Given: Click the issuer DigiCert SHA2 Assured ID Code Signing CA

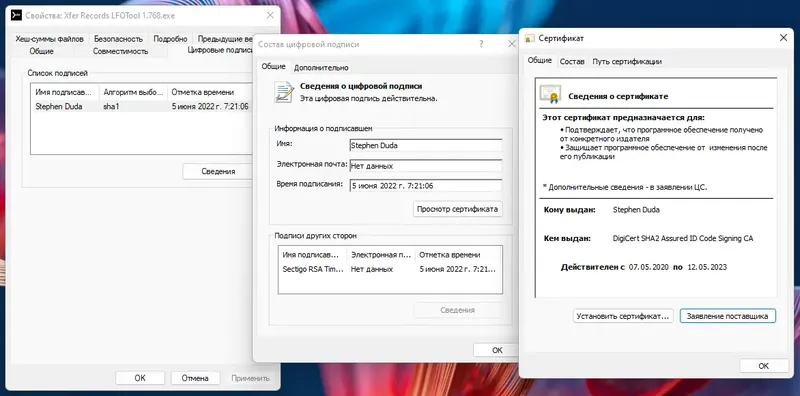Looking at the screenshot, I should pos(683,238).
